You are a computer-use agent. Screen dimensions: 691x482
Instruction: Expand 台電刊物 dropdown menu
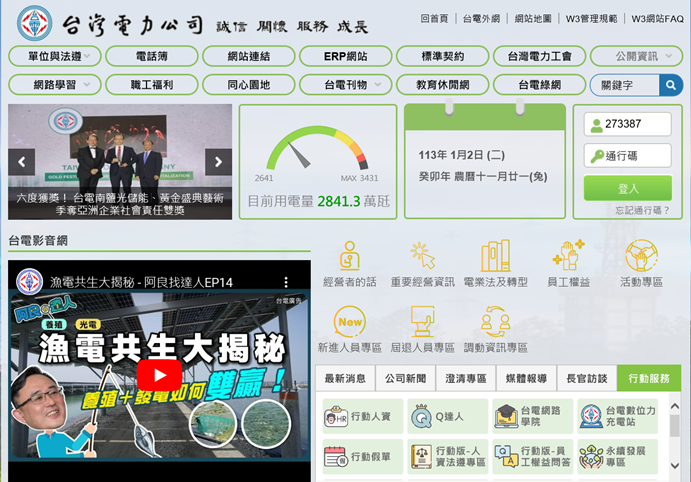coord(346,85)
